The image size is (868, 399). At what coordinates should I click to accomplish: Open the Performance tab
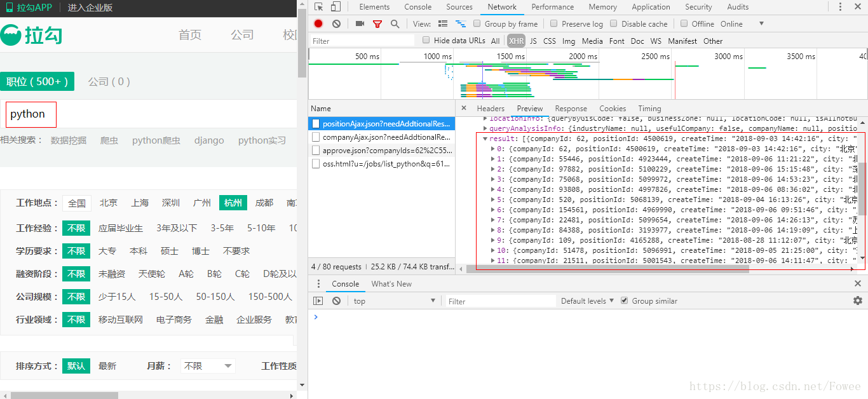coord(553,7)
